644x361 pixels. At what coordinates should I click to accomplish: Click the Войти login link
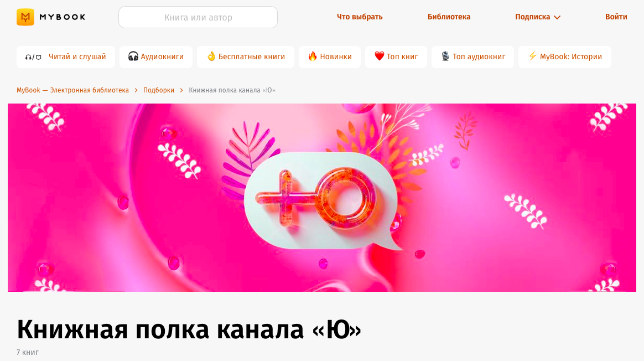pos(616,17)
